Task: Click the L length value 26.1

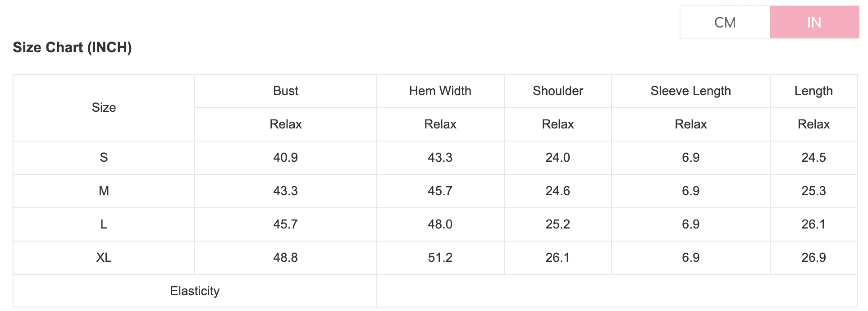Action: coord(813,224)
